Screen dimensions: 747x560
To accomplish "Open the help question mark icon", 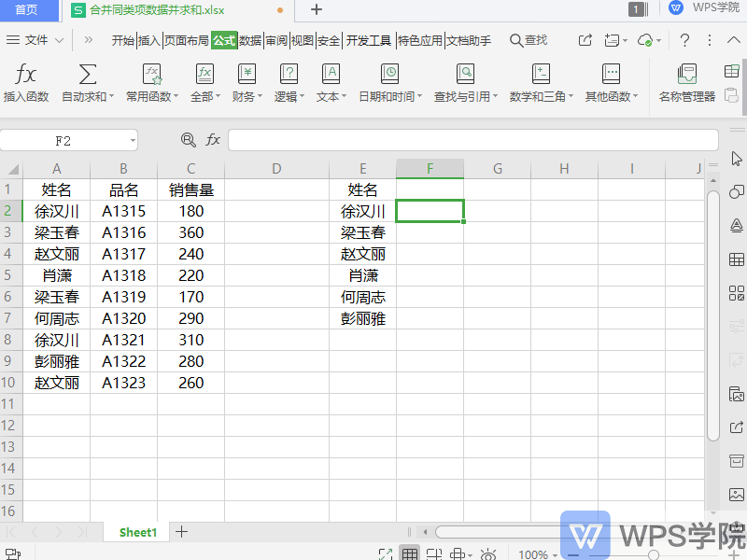I will pos(684,40).
